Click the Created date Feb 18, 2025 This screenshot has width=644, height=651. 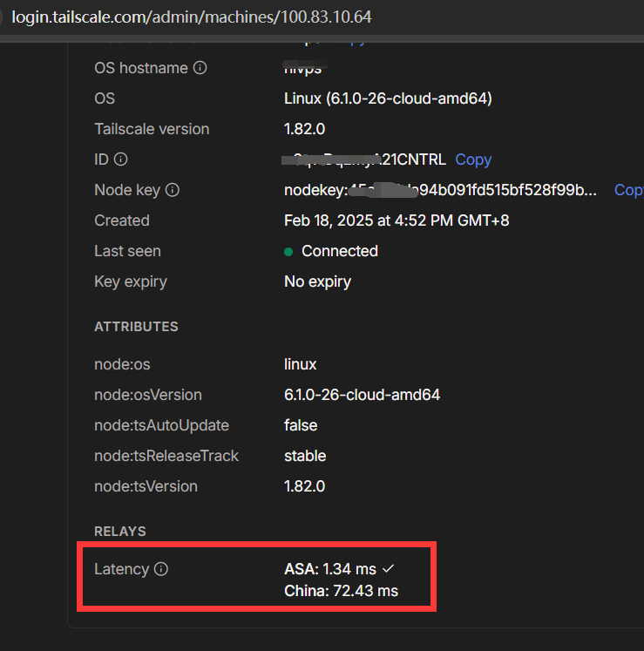tap(397, 220)
